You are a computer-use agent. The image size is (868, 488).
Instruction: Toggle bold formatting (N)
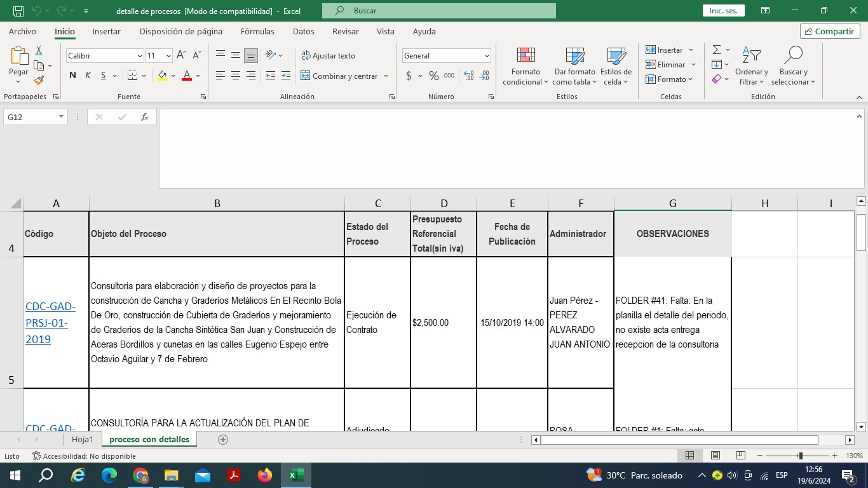(72, 76)
